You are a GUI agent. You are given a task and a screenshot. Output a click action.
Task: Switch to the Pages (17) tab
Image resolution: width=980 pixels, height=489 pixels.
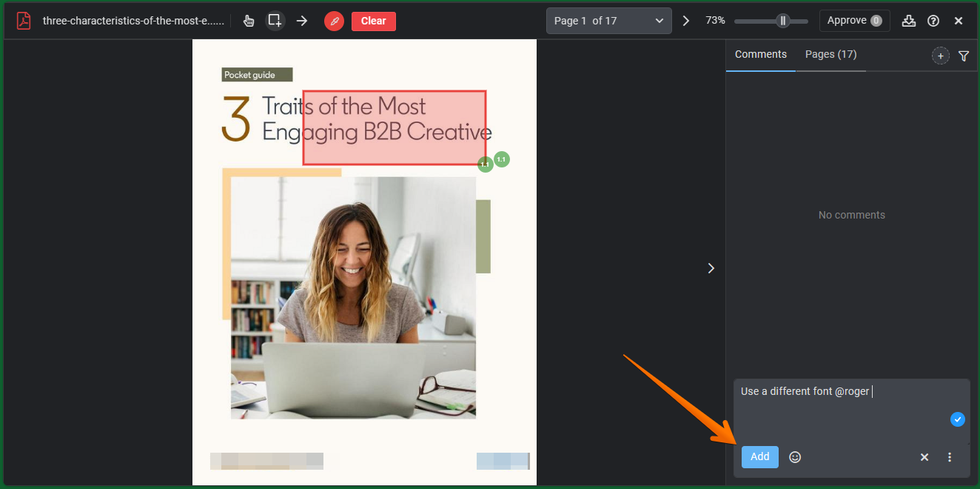830,54
